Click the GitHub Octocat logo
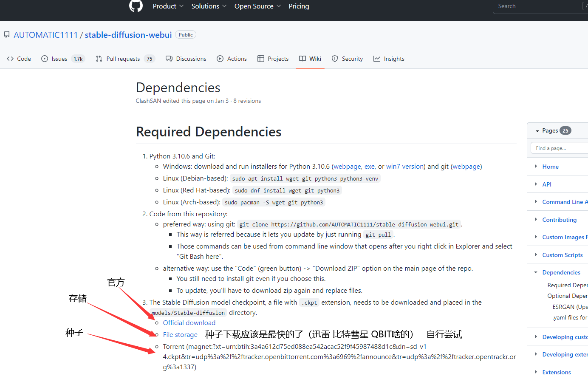The width and height of the screenshot is (588, 379). tap(136, 6)
